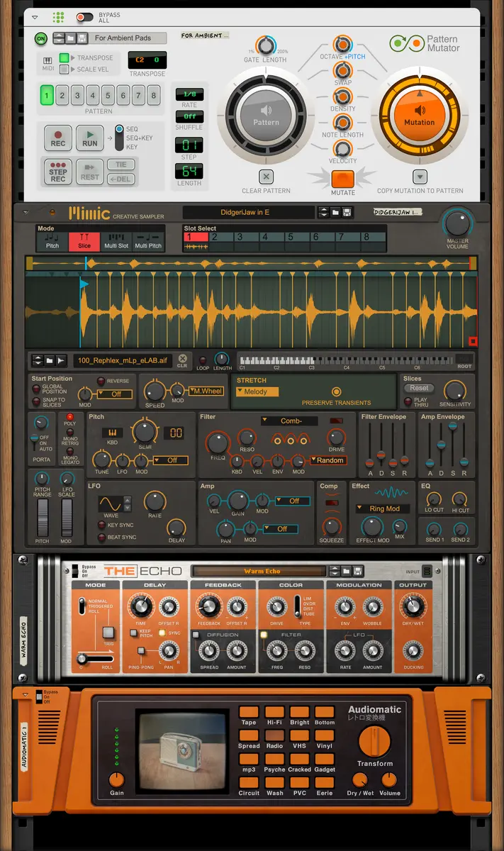
Task: Save the Mimic patch with disk icon
Action: [347, 212]
